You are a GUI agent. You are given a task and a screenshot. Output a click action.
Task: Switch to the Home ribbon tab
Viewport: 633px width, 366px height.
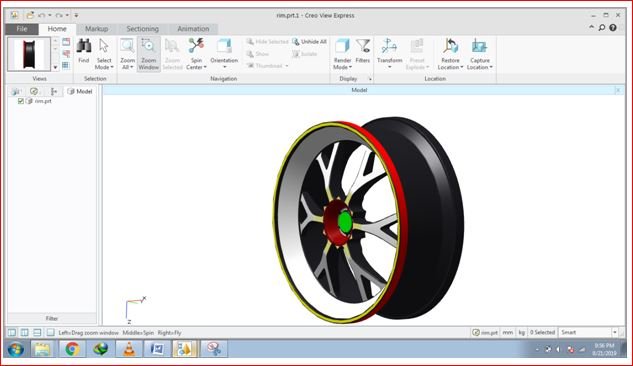(x=57, y=29)
